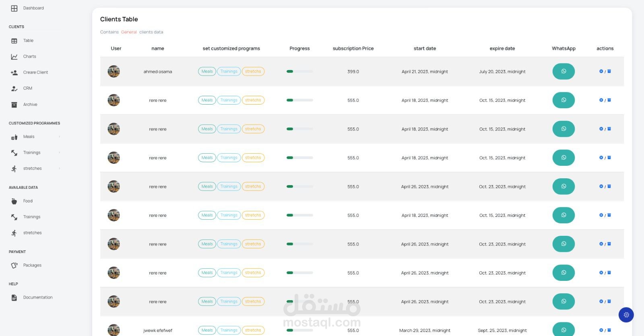Open WhatsApp chat for ahmed osama
This screenshot has height=336, width=644.
click(563, 72)
